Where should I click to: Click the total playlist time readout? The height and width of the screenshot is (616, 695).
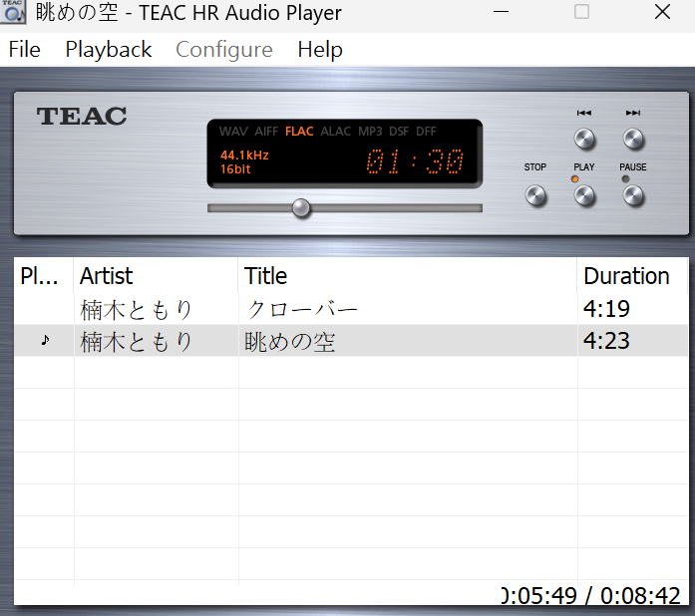[x=591, y=596]
